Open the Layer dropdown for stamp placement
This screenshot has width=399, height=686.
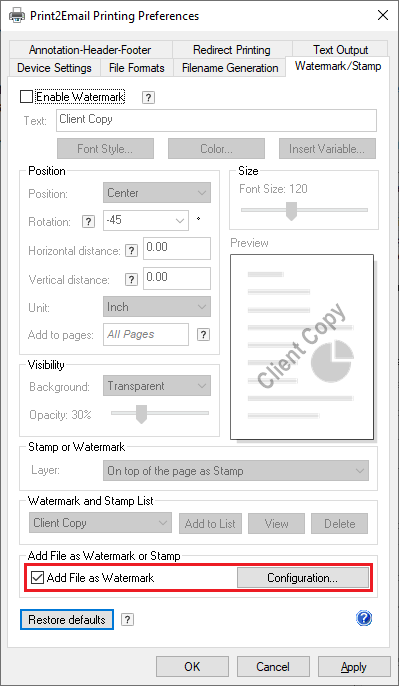pos(236,471)
